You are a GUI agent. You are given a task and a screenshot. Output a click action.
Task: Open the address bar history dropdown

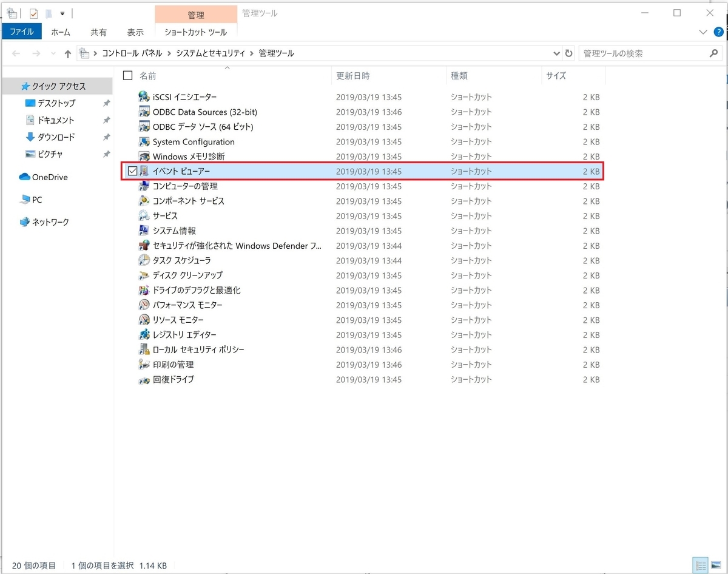556,53
